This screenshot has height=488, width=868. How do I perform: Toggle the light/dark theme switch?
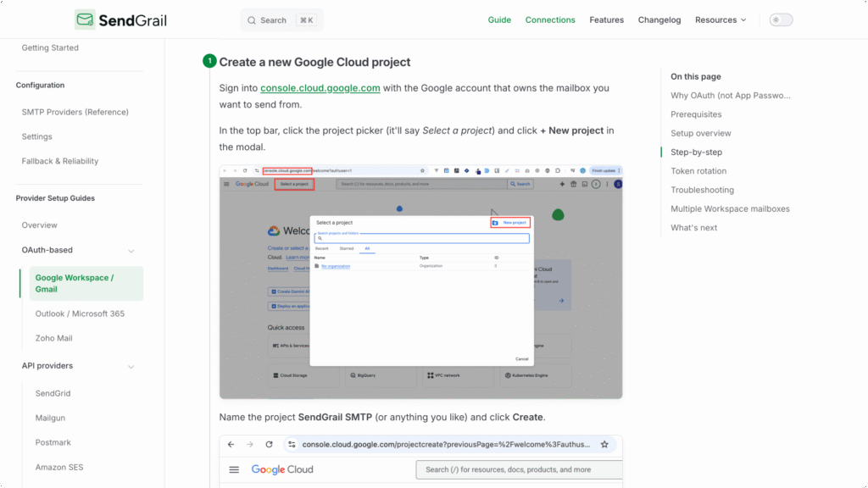(x=781, y=20)
